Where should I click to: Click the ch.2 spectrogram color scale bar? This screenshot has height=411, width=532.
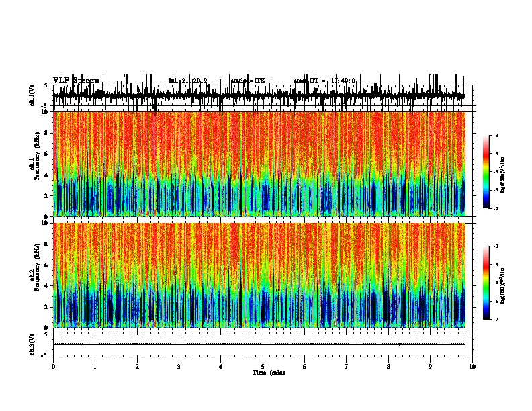[x=486, y=283]
